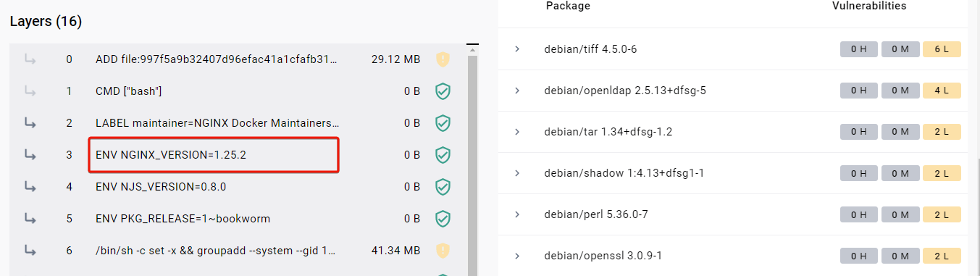Image resolution: width=980 pixels, height=276 pixels.
Task: Select the ENV NGINX_VERSION=1.25.2 layer
Action: point(238,155)
